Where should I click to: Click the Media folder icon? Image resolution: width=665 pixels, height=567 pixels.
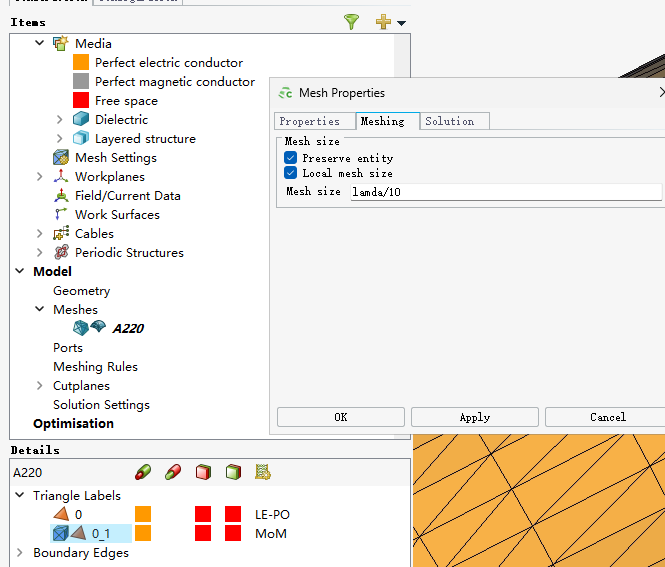[61, 43]
